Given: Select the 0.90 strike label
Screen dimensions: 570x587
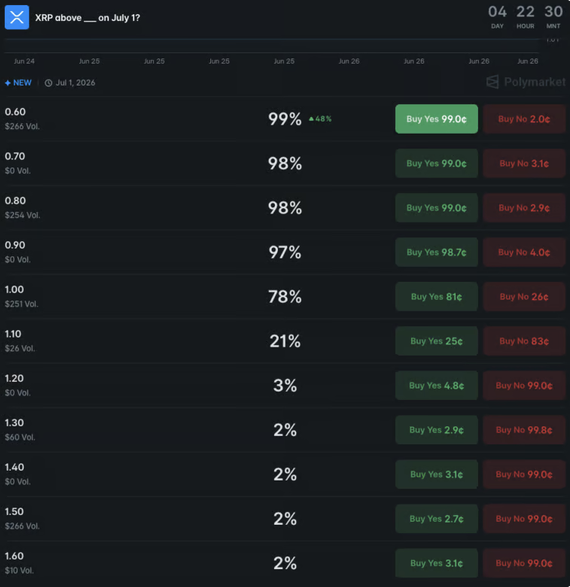Looking at the screenshot, I should click(15, 245).
